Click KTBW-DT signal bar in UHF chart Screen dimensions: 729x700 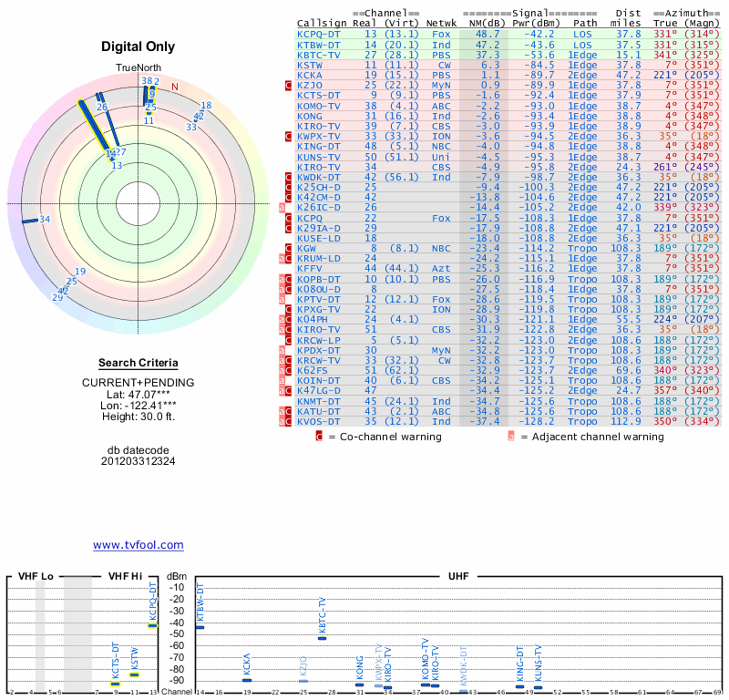[x=200, y=627]
